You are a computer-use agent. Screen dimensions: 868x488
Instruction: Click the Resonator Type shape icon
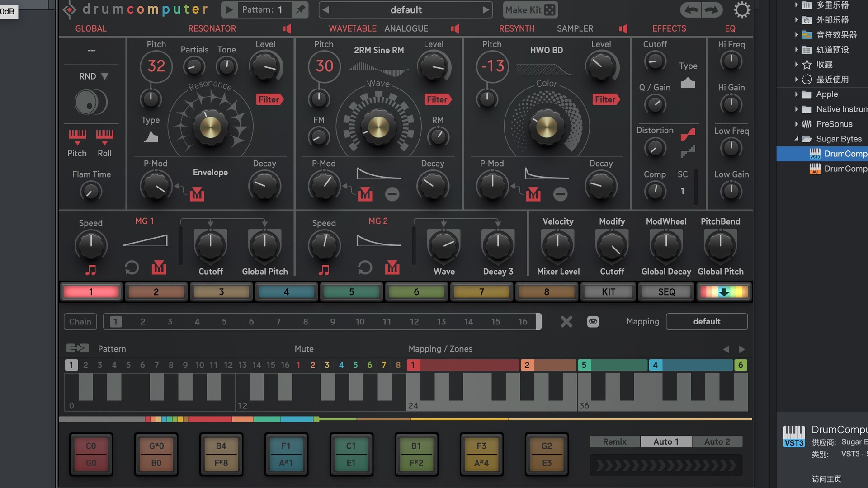tap(151, 137)
